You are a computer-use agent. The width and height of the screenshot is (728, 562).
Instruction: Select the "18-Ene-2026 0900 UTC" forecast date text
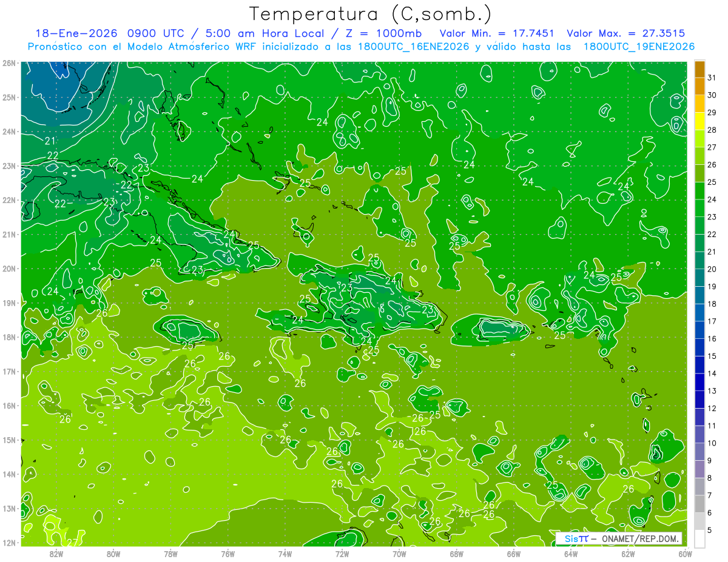coord(110,33)
